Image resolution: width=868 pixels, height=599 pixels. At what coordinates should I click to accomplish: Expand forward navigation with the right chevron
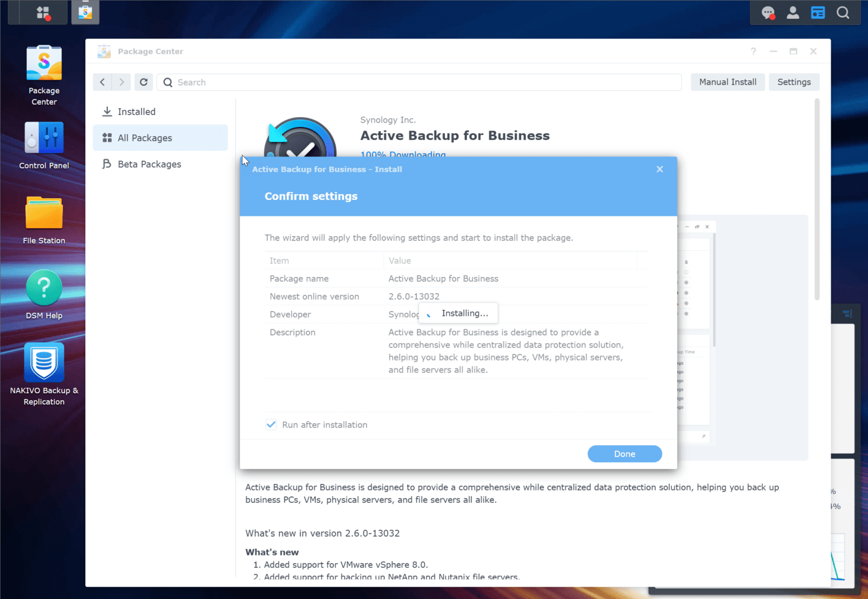(x=121, y=82)
